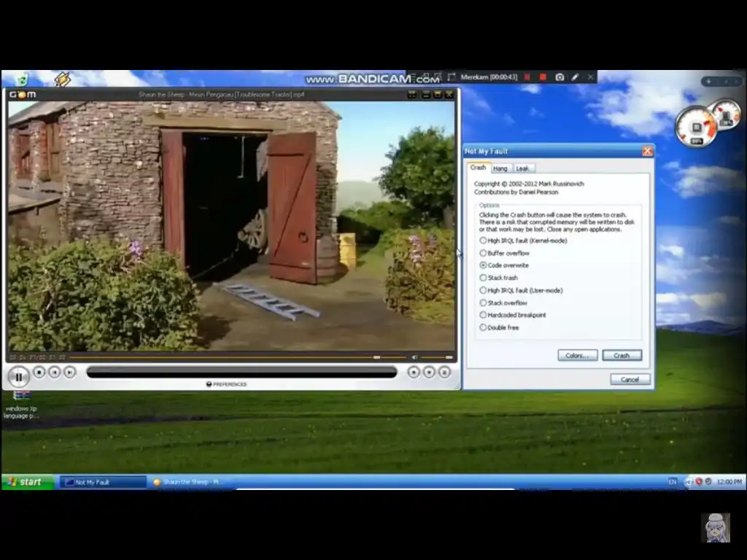Open the Winamp-like lightning desktop icon
The width and height of the screenshot is (747, 560).
(x=63, y=79)
